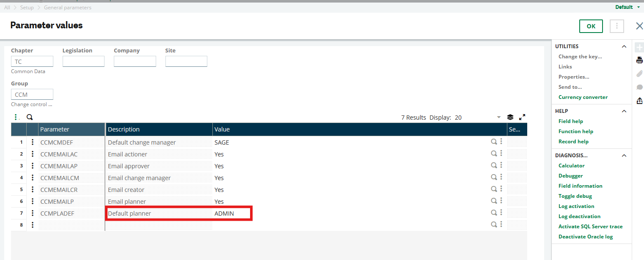The width and height of the screenshot is (644, 260).
Task: Navigate to Setup in the breadcrumb
Action: [x=27, y=7]
